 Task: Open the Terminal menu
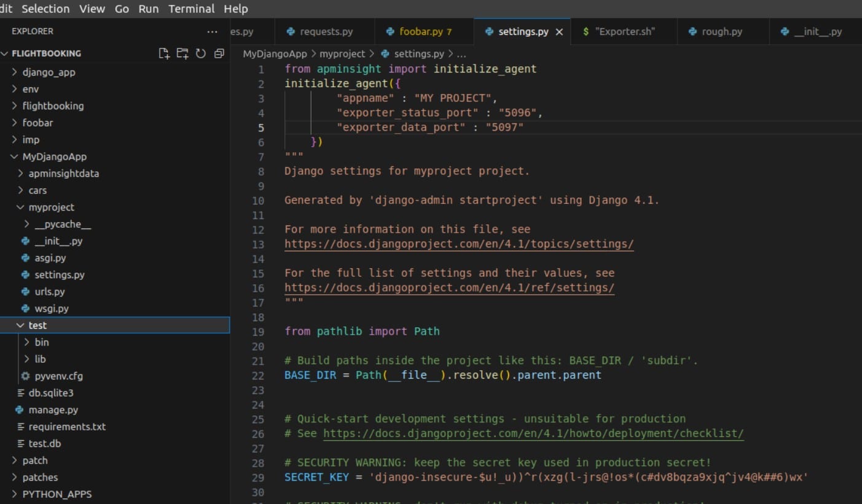tap(192, 9)
